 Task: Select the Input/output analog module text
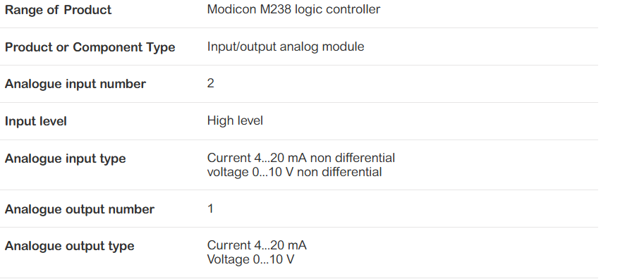coord(286,46)
